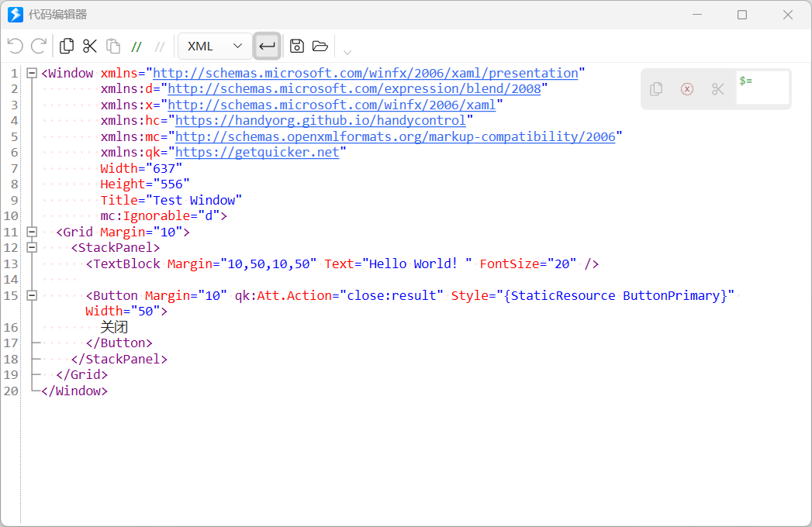The height and width of the screenshot is (527, 812).
Task: Toggle the word wrap button
Action: 267,46
